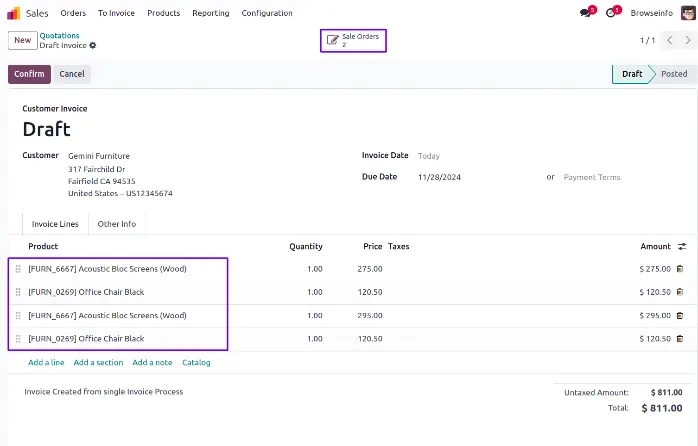Click the Sales app logo icon

point(13,13)
